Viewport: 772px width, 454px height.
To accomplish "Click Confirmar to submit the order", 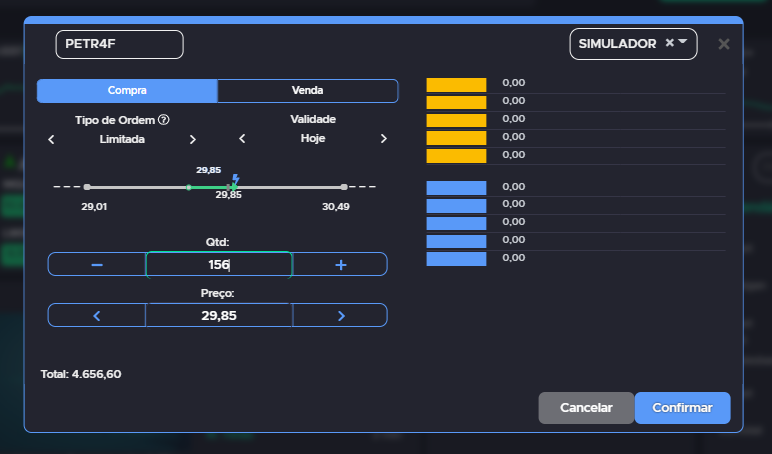I will [x=682, y=408].
